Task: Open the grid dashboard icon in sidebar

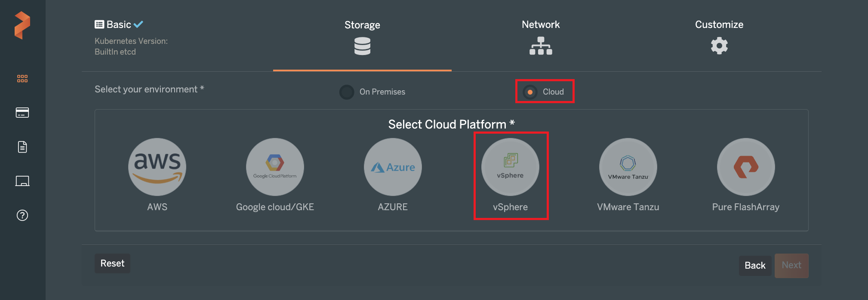Action: coord(22,79)
